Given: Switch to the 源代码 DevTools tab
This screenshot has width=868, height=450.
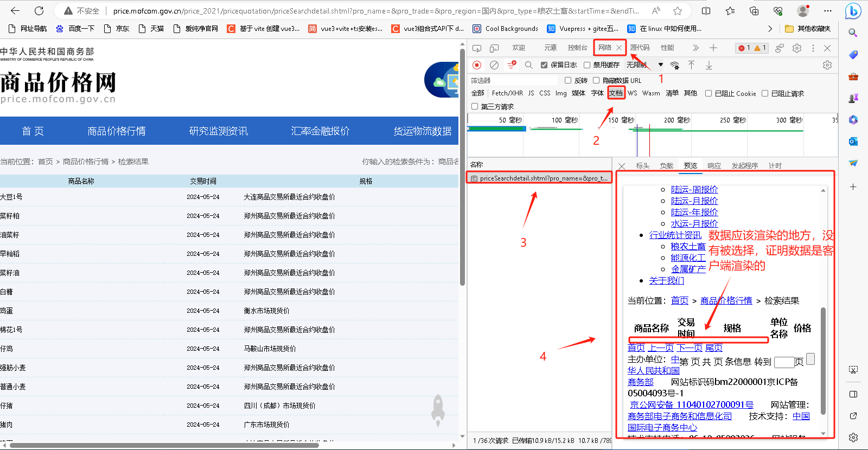Looking at the screenshot, I should tap(640, 48).
